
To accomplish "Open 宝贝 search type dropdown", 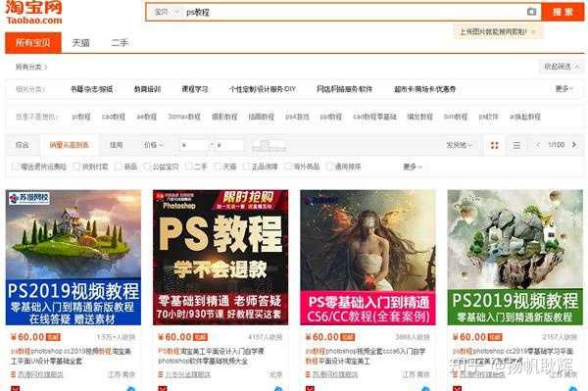I will (167, 12).
